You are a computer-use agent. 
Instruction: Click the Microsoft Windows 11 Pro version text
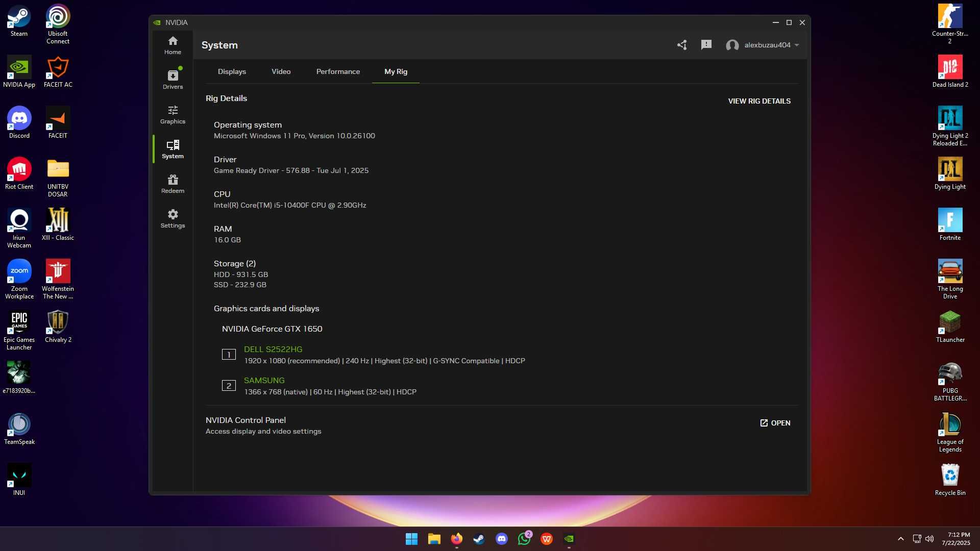pos(295,136)
